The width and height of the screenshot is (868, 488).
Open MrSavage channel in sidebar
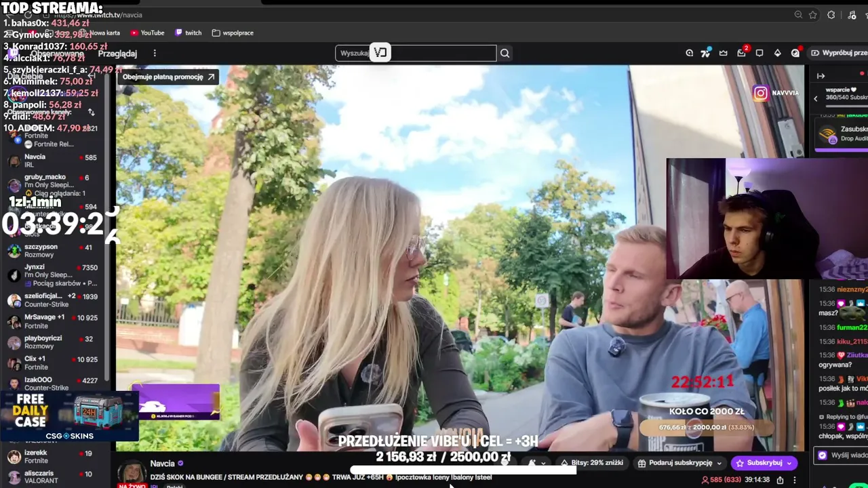tap(54, 321)
